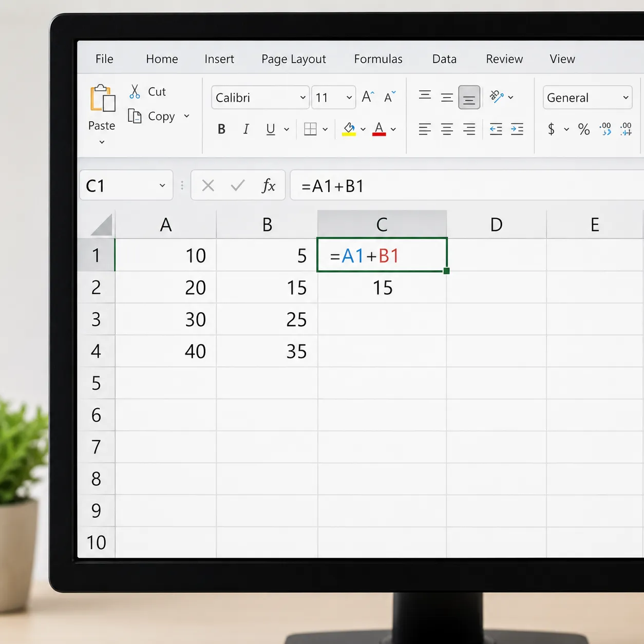This screenshot has height=644, width=644.
Task: Expand the Name Box dropdown arrow
Action: (x=162, y=185)
